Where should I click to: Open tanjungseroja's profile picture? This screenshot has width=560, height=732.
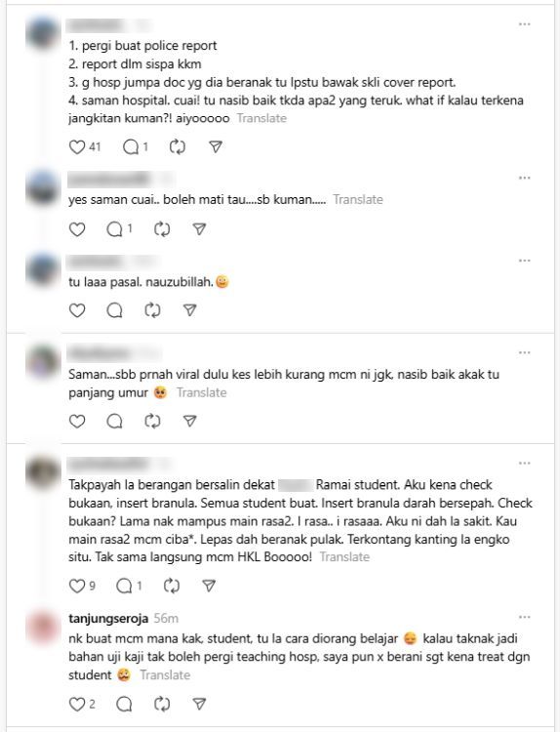[x=43, y=628]
